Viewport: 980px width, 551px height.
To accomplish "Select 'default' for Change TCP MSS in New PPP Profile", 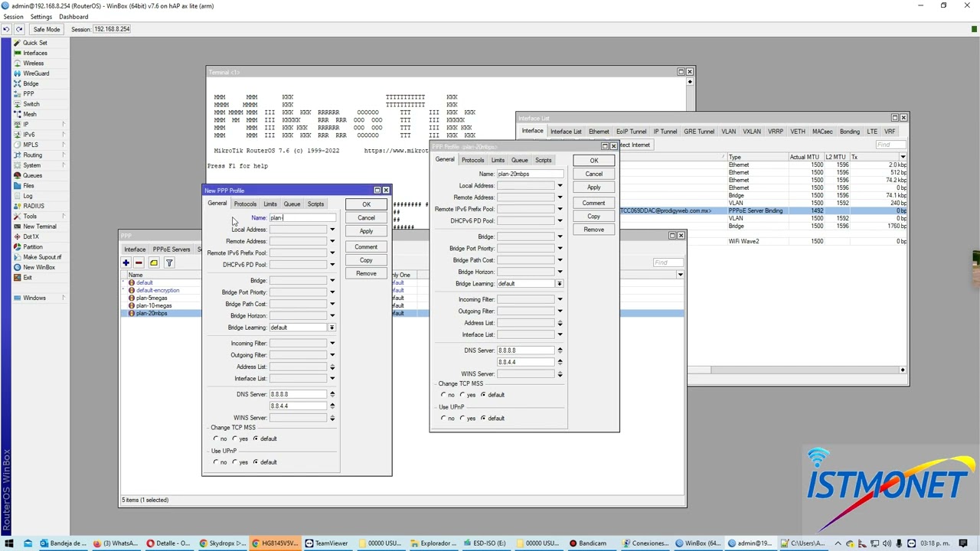I will 256,439.
